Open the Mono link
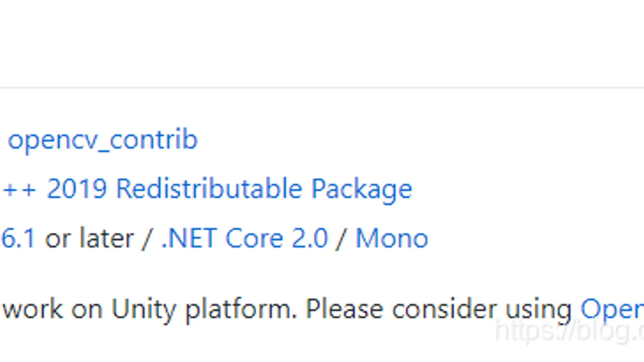 click(392, 238)
